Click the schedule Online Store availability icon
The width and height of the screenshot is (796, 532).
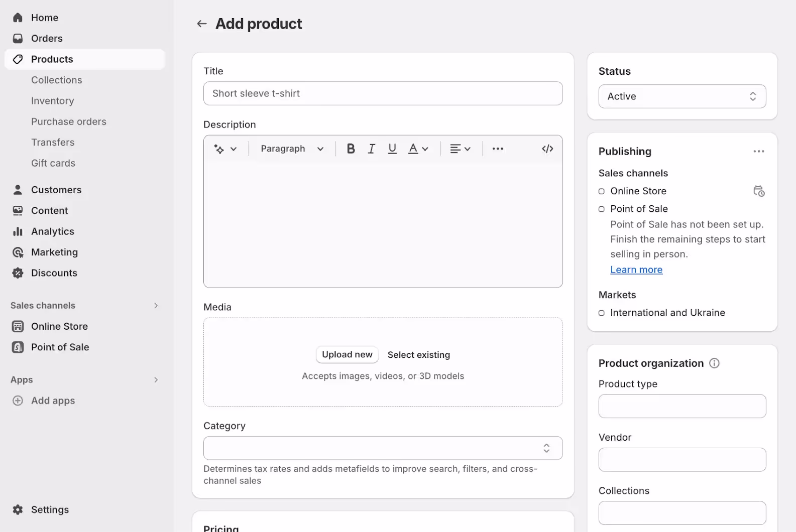(759, 191)
